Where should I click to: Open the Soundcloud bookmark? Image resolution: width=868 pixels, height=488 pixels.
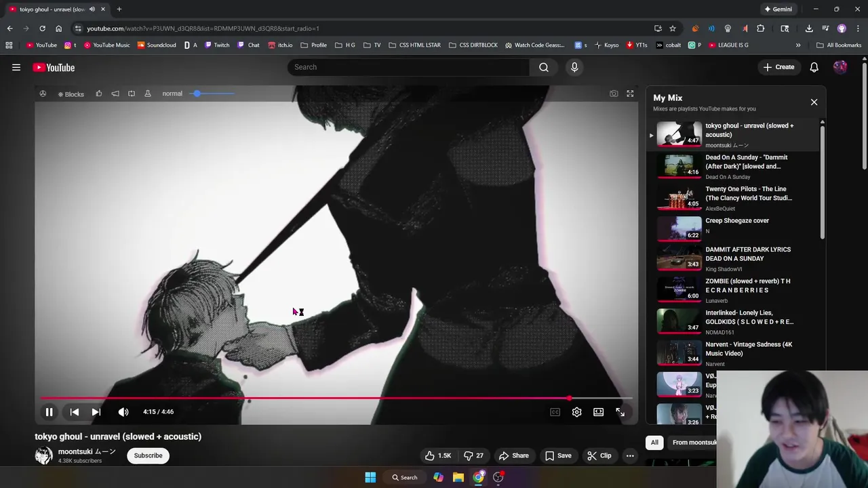click(157, 45)
